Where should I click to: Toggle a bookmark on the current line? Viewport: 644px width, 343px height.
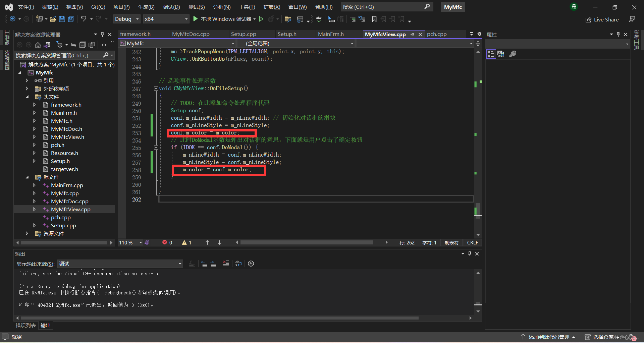374,19
